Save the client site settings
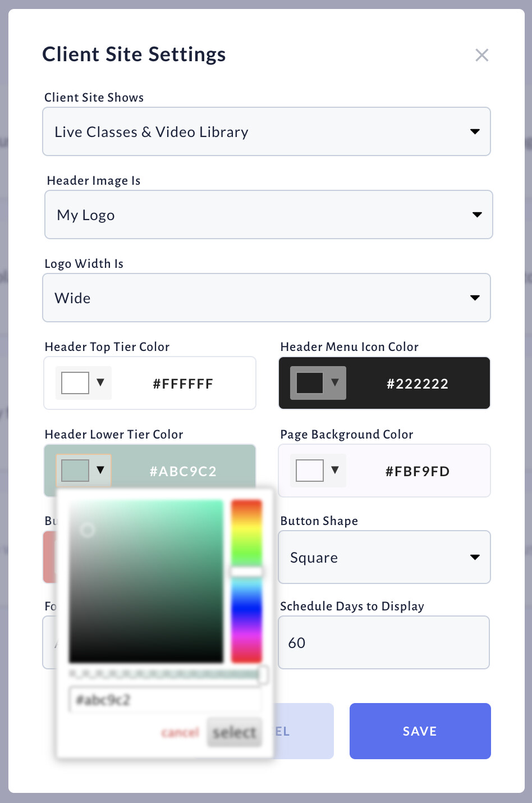This screenshot has width=532, height=803. pos(420,731)
